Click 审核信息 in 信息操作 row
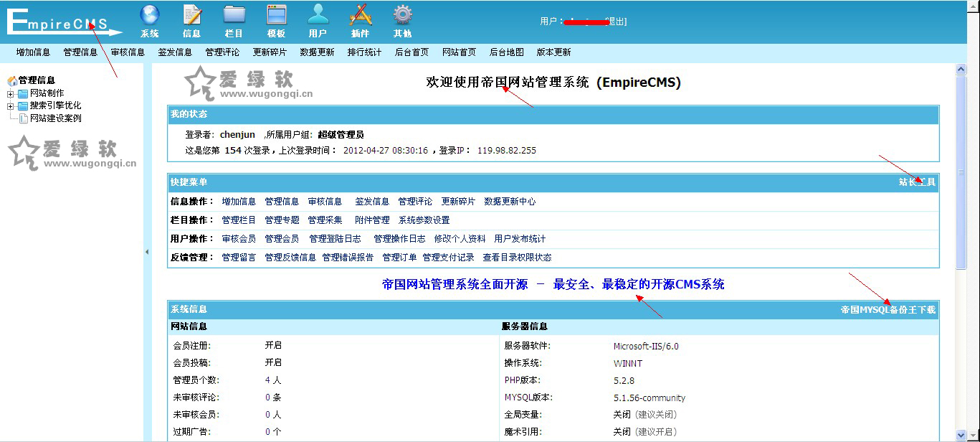 pyautogui.click(x=325, y=202)
